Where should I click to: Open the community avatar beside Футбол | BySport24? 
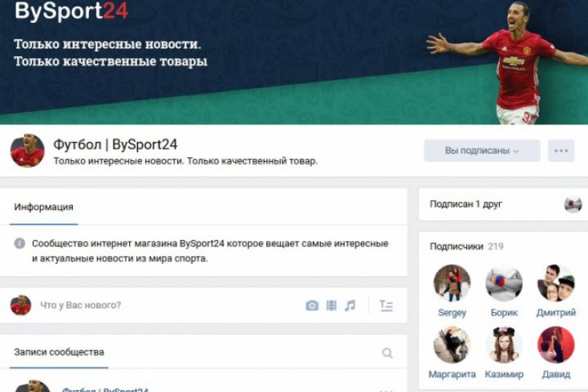coord(28,151)
